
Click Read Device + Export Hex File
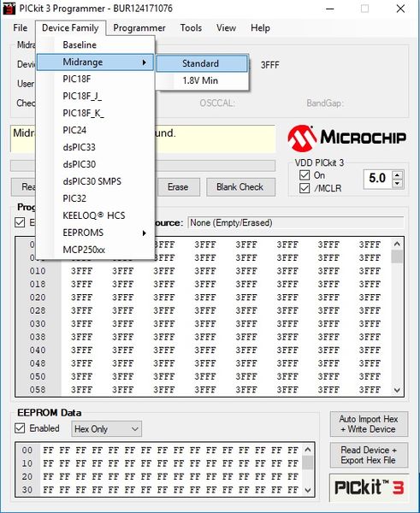click(x=369, y=455)
